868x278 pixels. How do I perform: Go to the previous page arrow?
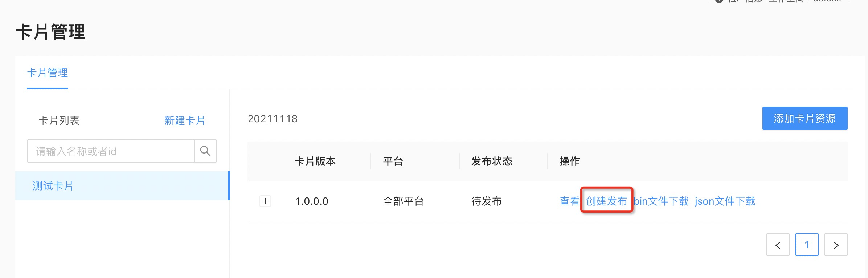778,245
